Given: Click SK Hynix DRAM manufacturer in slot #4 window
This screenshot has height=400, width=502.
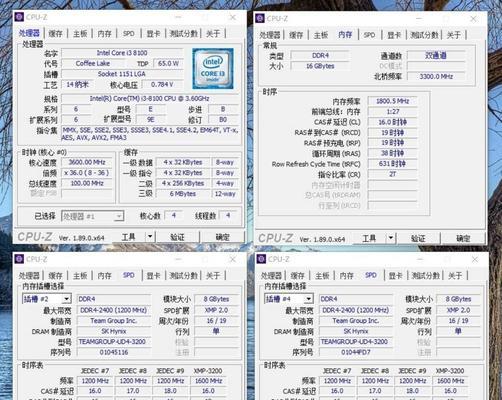Looking at the screenshot, I should pyautogui.click(x=356, y=331).
